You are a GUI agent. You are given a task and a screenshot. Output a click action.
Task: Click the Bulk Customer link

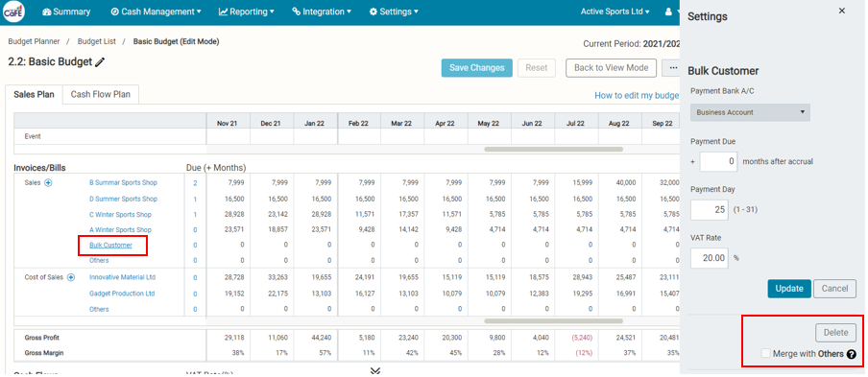tap(110, 245)
